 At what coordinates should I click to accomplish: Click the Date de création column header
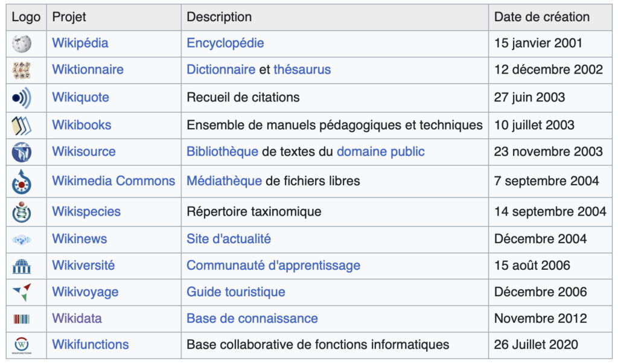click(x=541, y=18)
